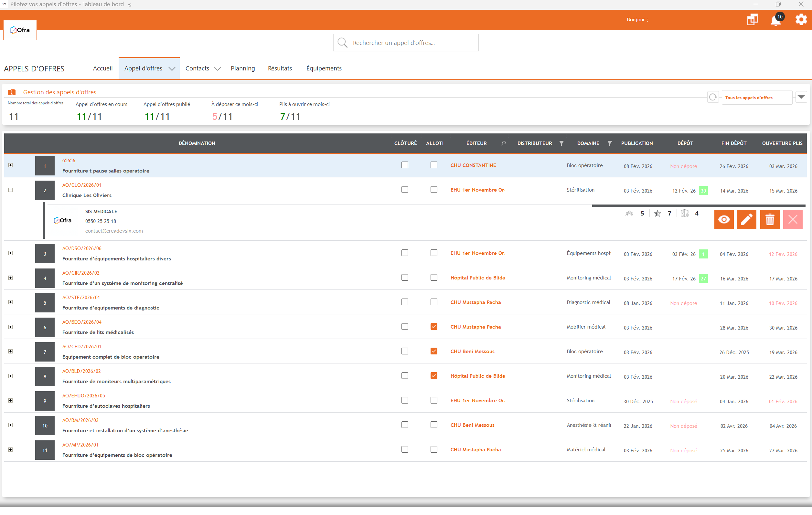
Task: Click the refresh icon beside the filter dropdown
Action: 712,97
